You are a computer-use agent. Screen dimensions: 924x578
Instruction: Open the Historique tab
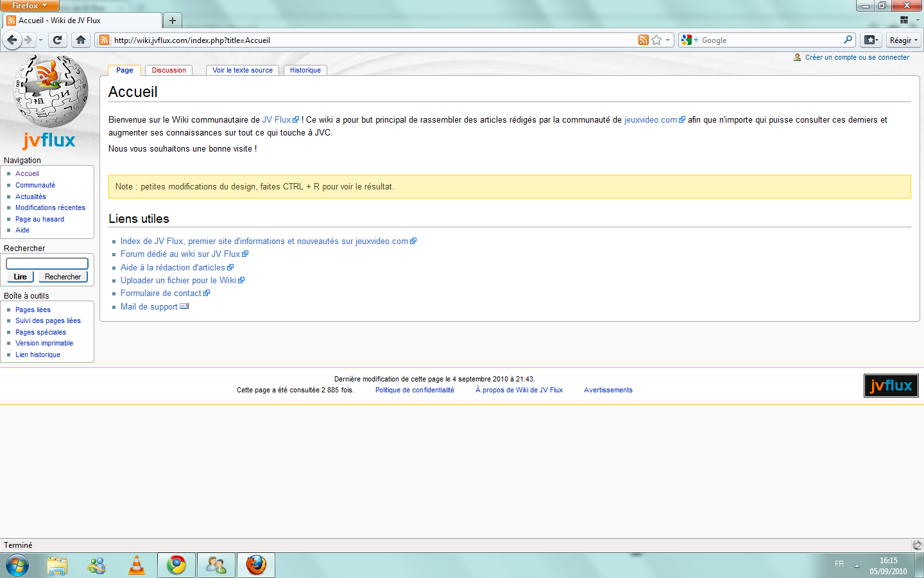click(x=305, y=71)
